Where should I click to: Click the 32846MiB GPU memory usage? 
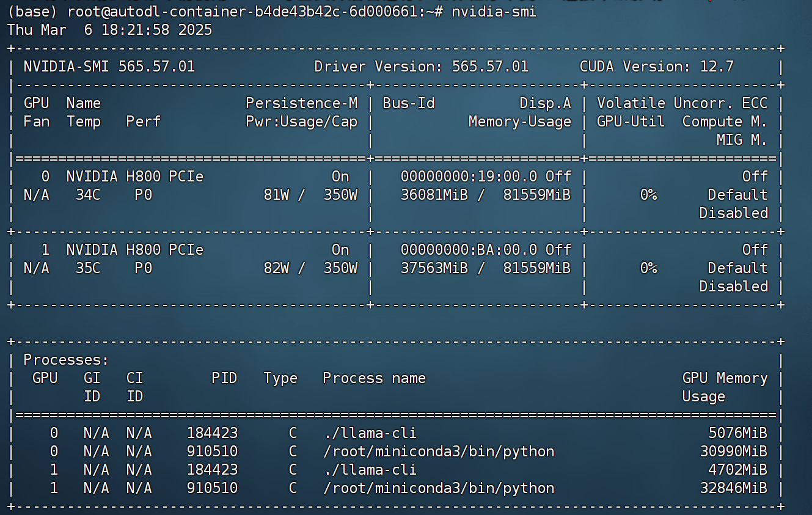coord(733,488)
